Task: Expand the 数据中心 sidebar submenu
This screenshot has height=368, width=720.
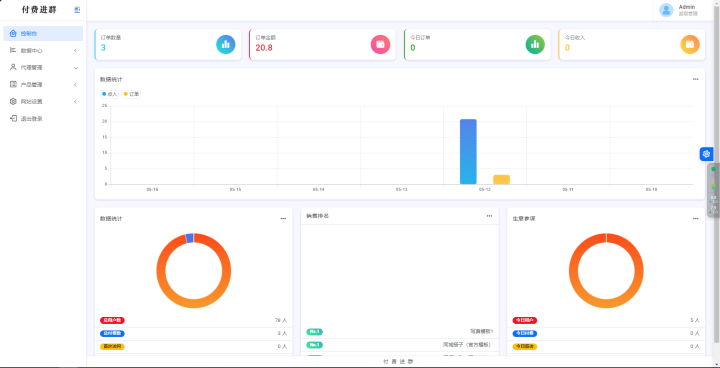Action: tap(43, 51)
